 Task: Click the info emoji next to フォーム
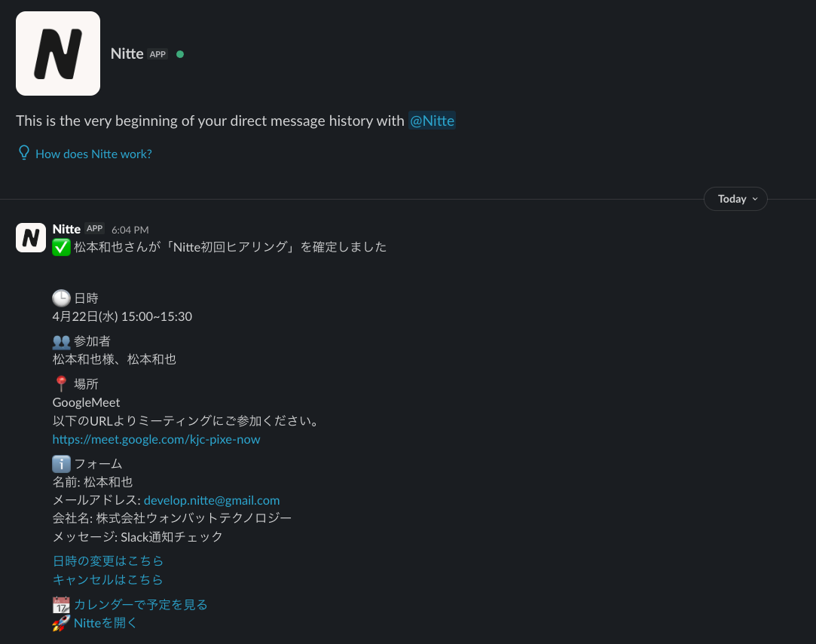pyautogui.click(x=62, y=463)
